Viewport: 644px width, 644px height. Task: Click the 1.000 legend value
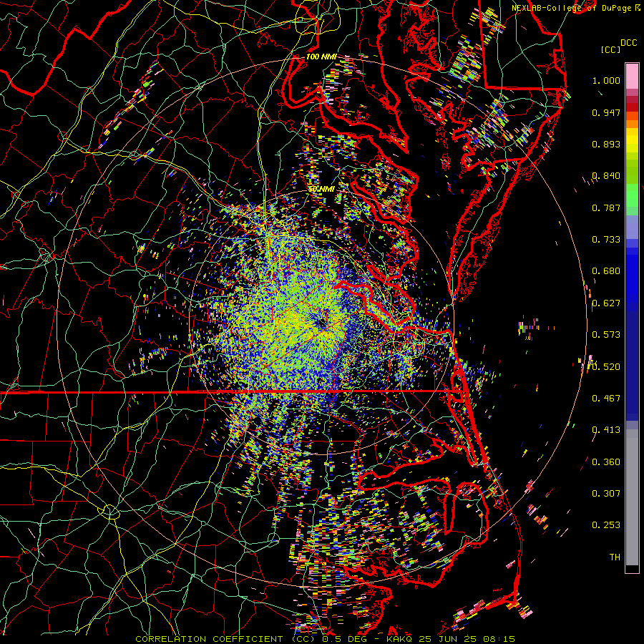pyautogui.click(x=606, y=80)
